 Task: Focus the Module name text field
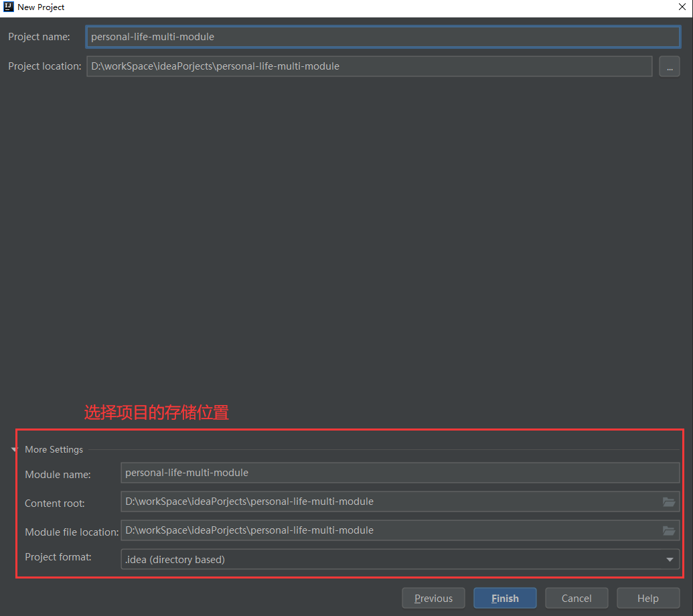[400, 473]
